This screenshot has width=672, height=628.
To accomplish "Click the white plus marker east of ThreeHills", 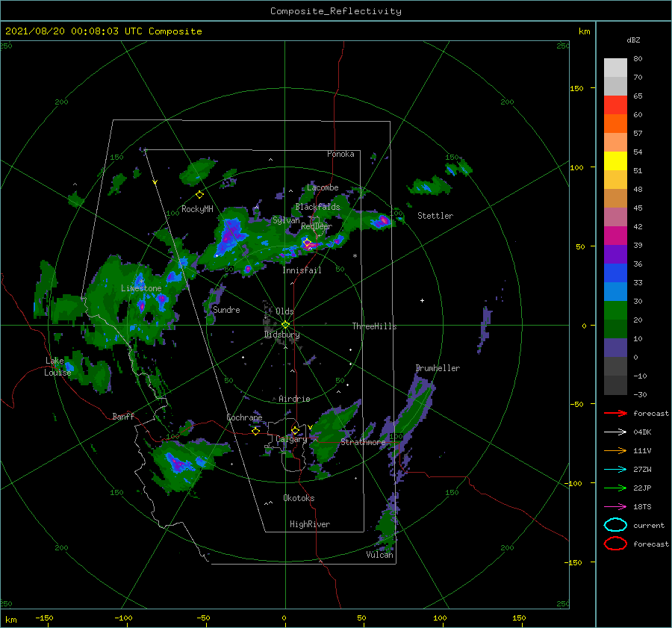I will 422,300.
